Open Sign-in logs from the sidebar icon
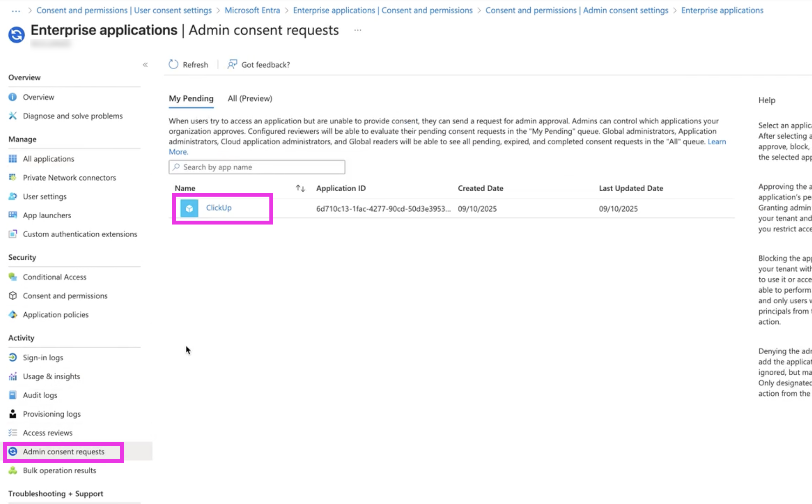 tap(13, 357)
